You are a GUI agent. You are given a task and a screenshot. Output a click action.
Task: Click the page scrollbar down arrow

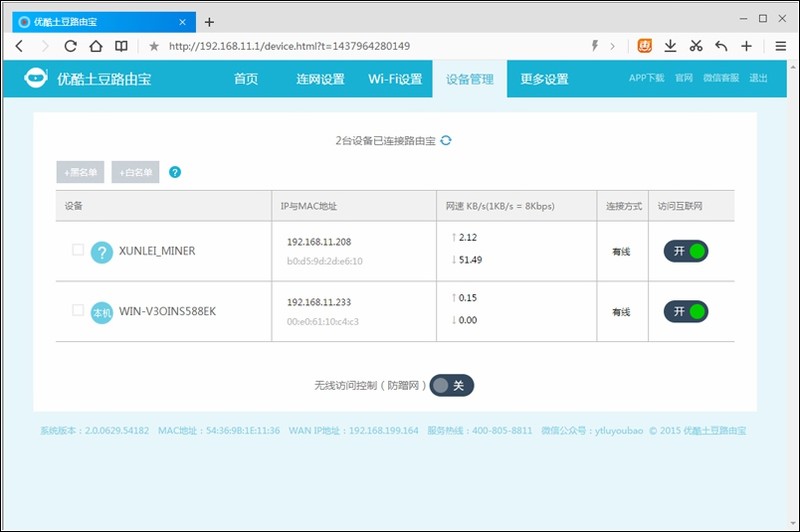[793, 524]
